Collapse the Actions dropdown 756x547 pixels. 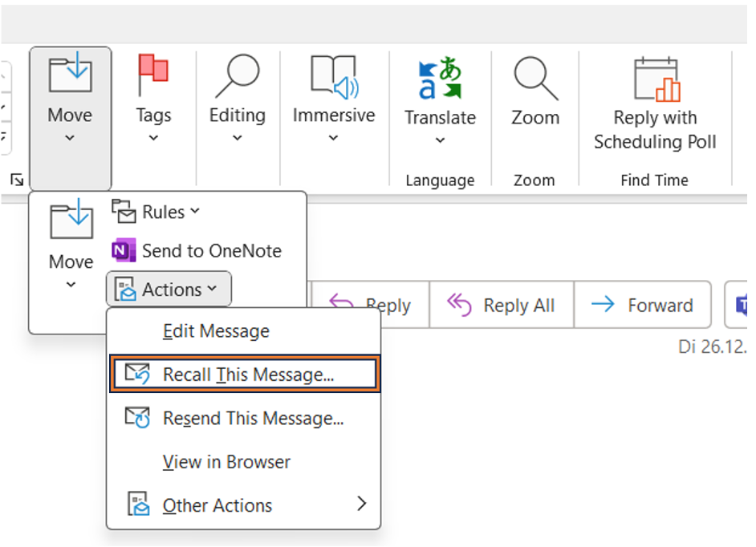[x=169, y=290]
